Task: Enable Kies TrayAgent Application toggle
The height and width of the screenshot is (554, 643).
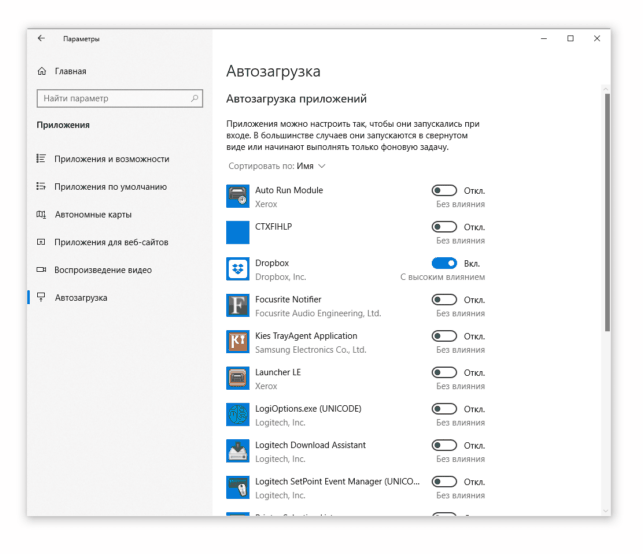Action: pos(444,336)
